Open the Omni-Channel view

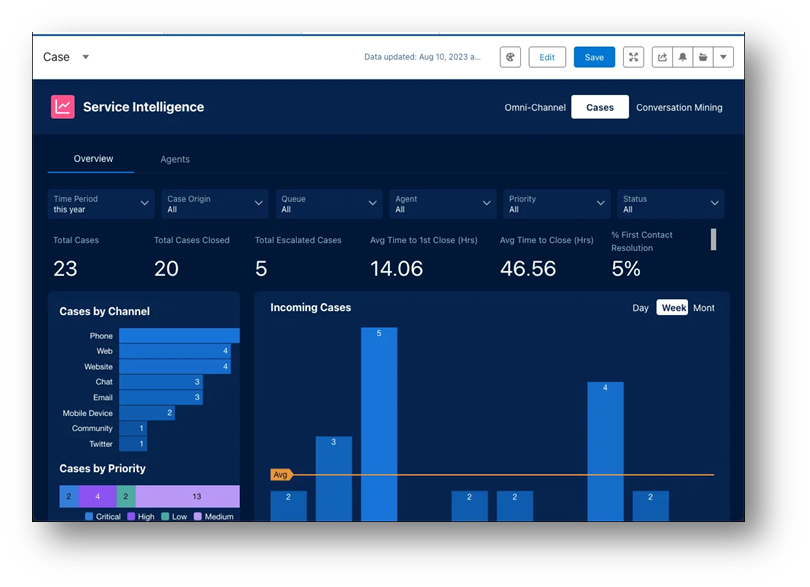tap(536, 107)
